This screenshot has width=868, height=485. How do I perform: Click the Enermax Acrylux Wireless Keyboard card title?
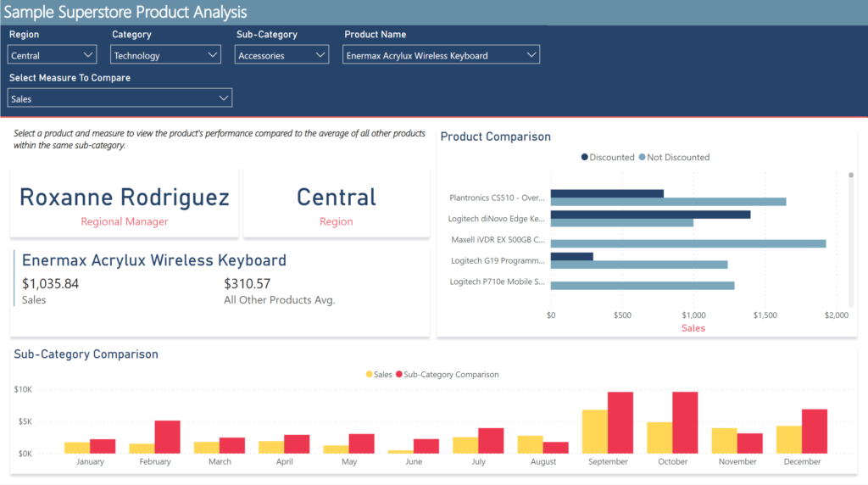[x=154, y=260]
